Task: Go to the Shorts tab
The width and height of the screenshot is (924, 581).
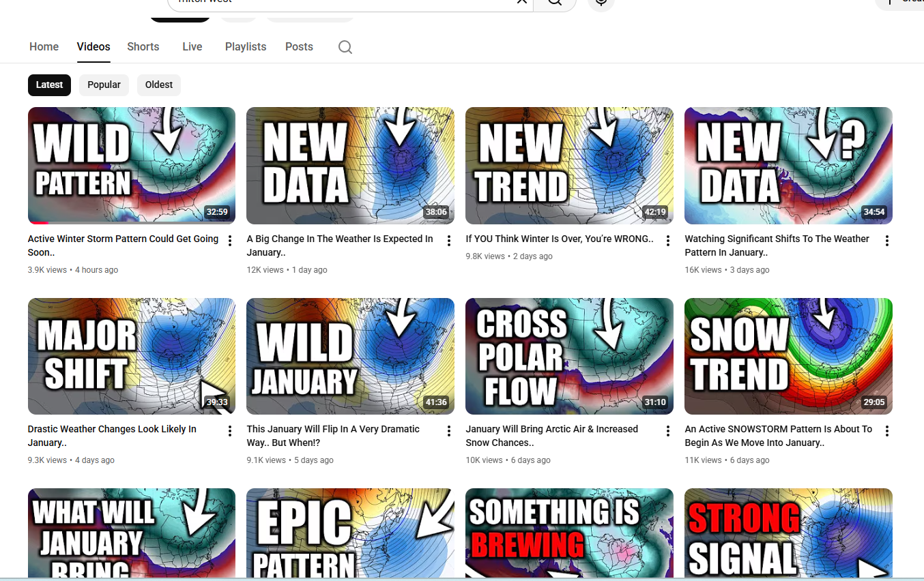Action: [143, 47]
